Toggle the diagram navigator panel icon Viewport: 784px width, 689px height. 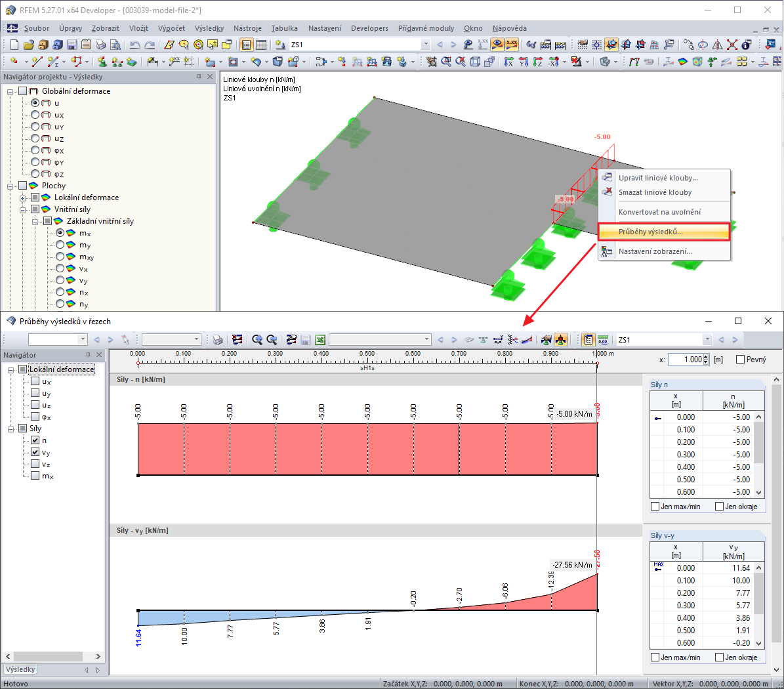point(588,340)
